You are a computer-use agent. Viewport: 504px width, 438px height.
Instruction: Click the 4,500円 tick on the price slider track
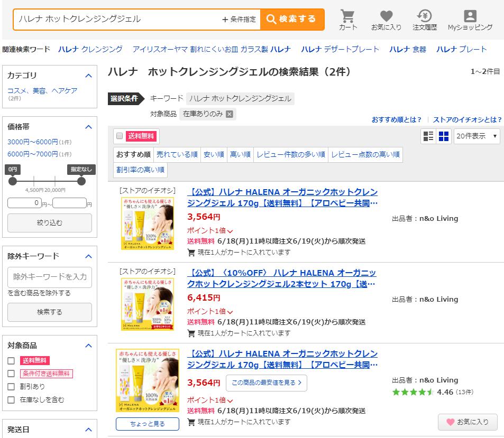pos(34,181)
